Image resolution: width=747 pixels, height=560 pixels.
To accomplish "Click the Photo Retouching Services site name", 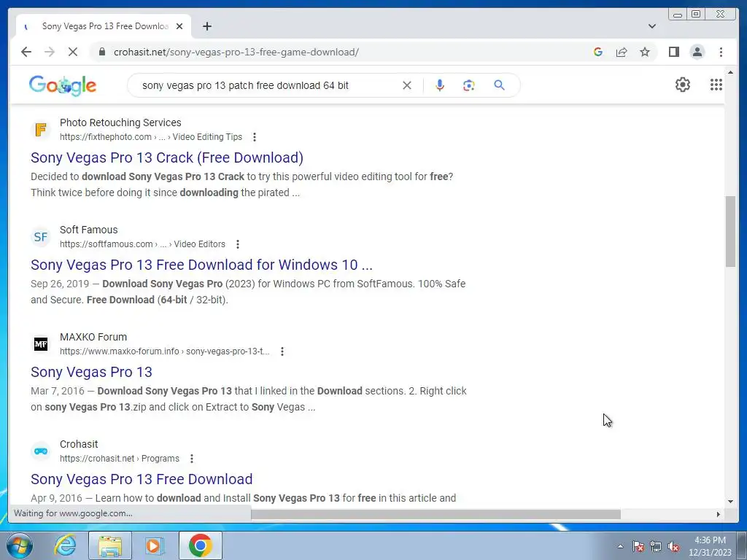I will click(x=120, y=122).
